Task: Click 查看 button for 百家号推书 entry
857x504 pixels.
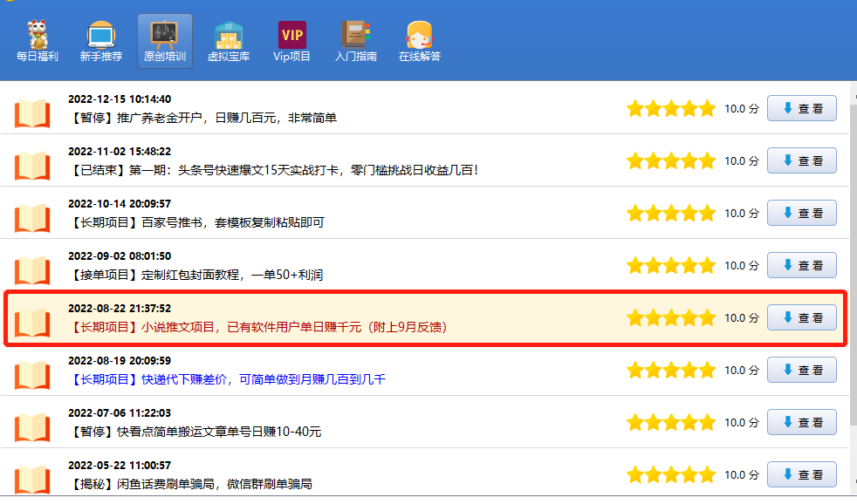Action: [802, 213]
